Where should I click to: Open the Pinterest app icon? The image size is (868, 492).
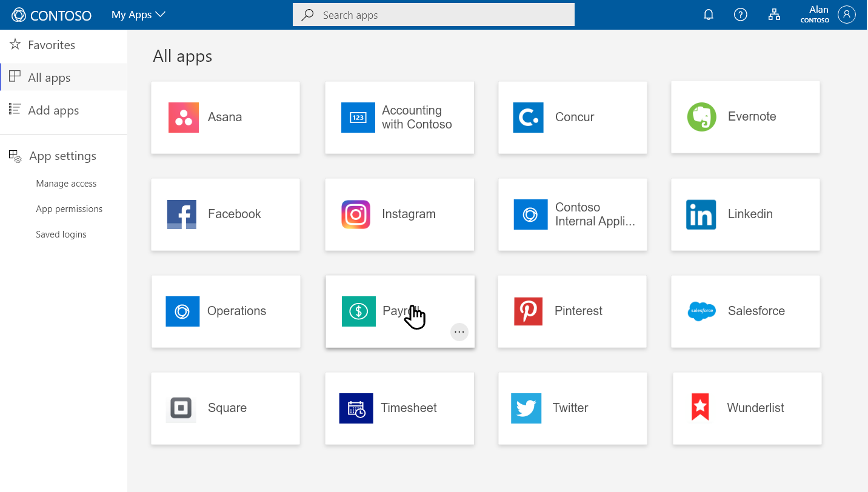pyautogui.click(x=528, y=311)
